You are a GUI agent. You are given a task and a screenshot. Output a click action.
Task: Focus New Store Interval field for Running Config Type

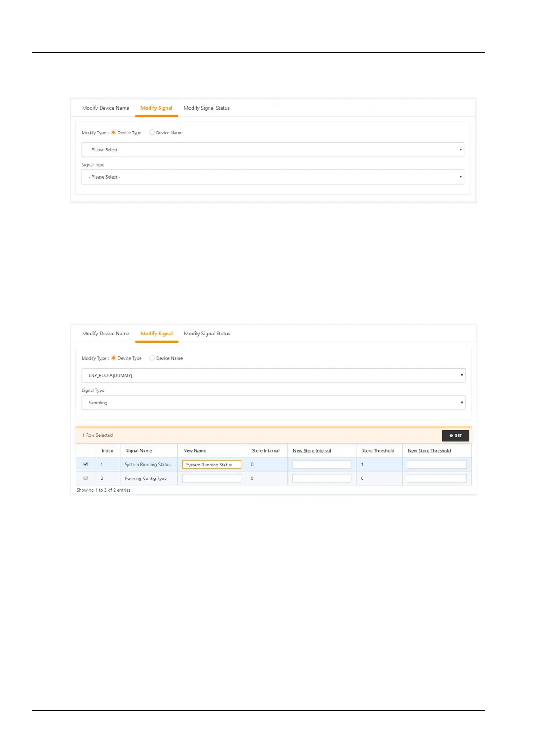(322, 479)
